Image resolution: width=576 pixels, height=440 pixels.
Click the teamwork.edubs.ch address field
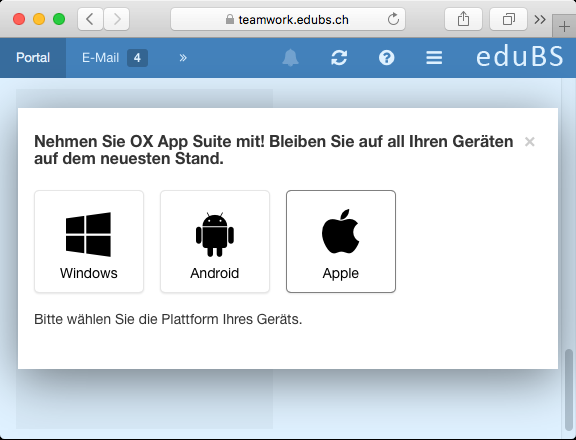coord(288,19)
